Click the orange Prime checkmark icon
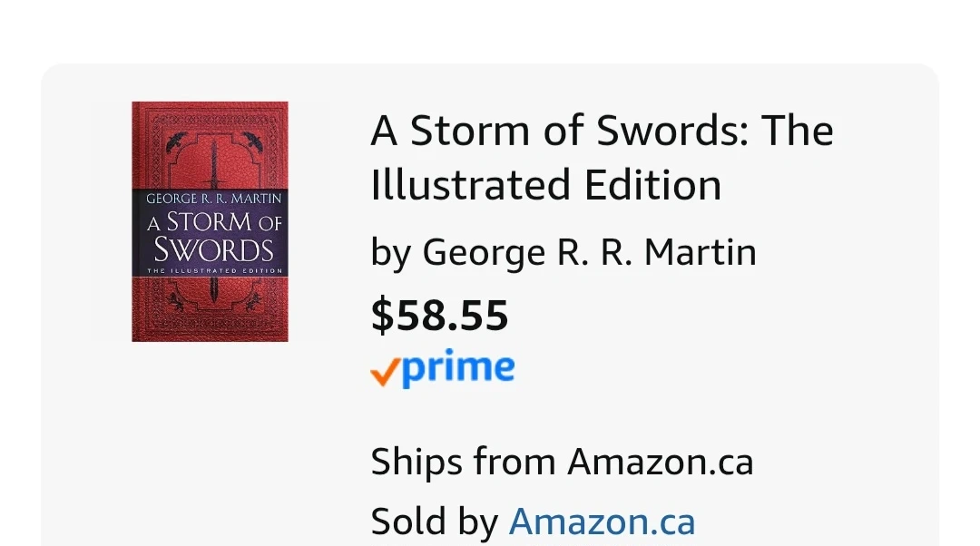This screenshot has width=980, height=546. 385,372
